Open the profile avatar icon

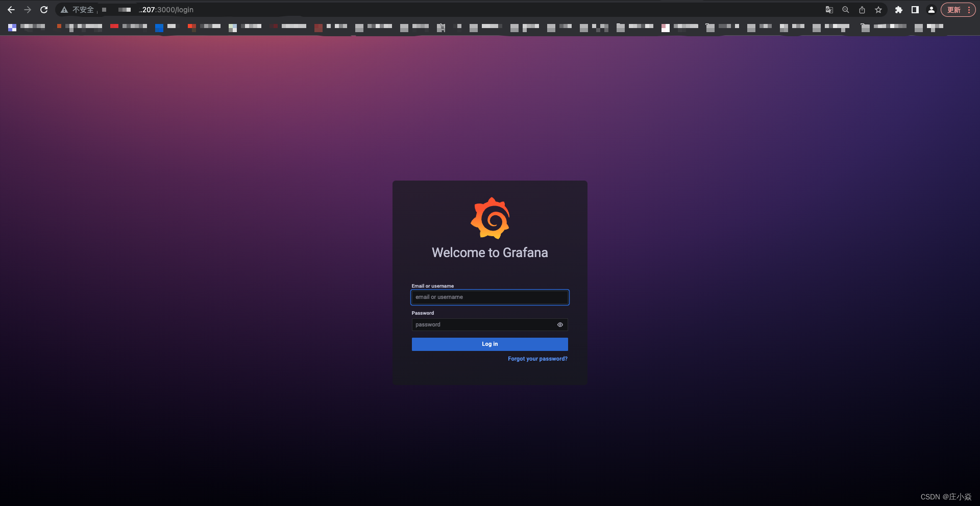(932, 10)
